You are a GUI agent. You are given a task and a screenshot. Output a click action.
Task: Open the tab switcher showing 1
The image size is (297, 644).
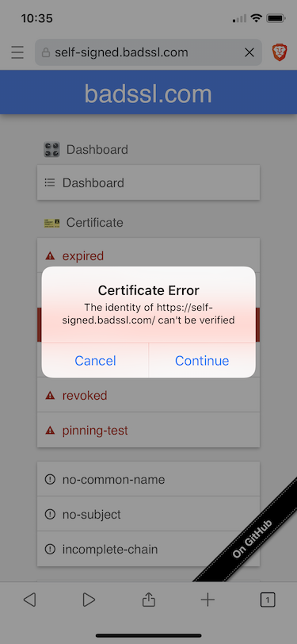point(268,600)
